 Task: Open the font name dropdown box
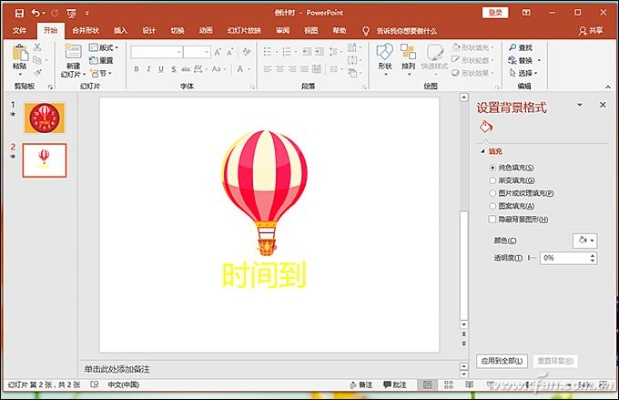[x=156, y=51]
